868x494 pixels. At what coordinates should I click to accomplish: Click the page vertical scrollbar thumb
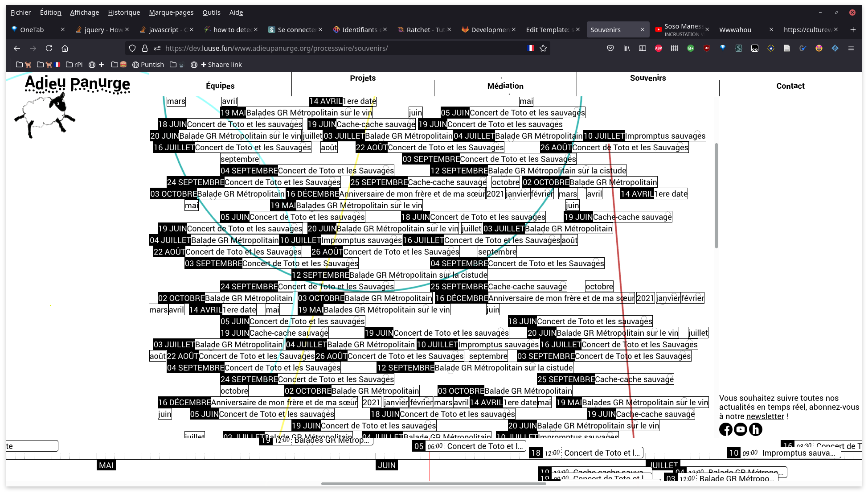coord(717,195)
